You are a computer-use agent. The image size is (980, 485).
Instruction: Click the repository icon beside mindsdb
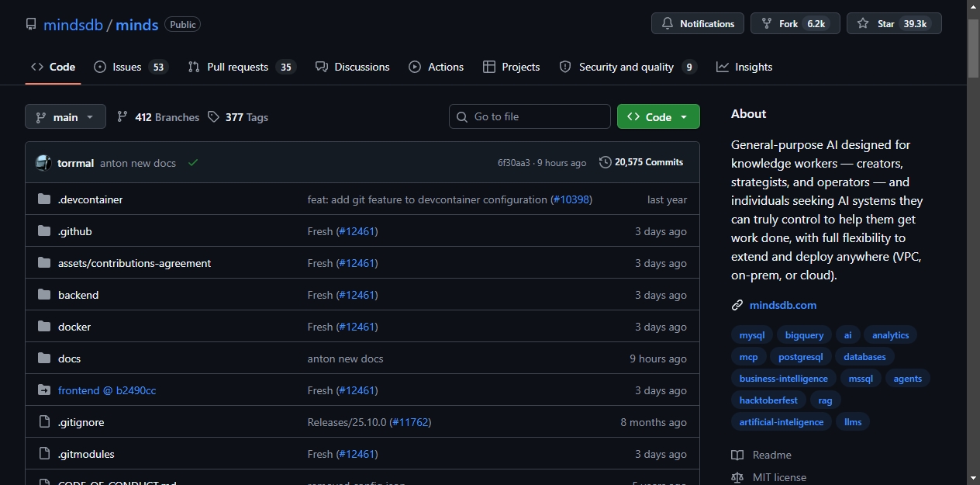click(x=31, y=24)
